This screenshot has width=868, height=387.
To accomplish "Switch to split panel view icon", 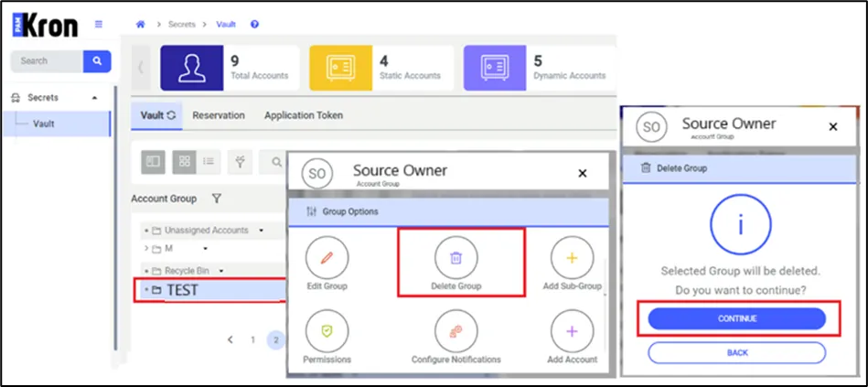I will pyautogui.click(x=153, y=162).
